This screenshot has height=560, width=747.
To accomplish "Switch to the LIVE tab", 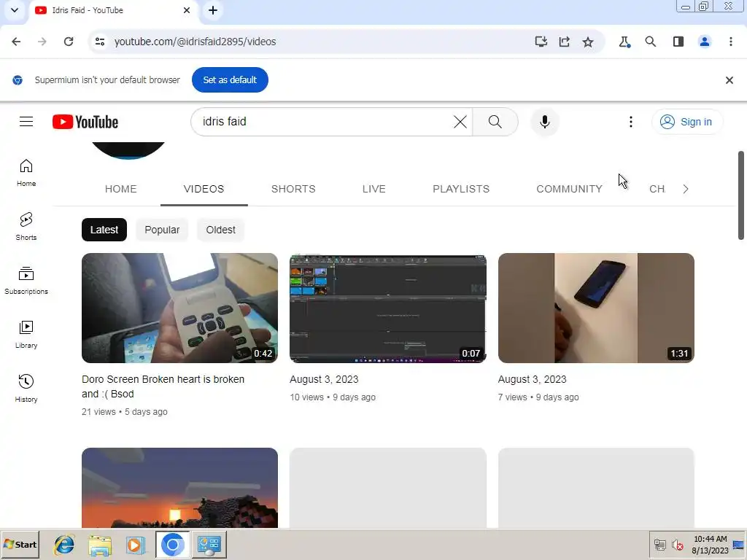I will pos(374,189).
